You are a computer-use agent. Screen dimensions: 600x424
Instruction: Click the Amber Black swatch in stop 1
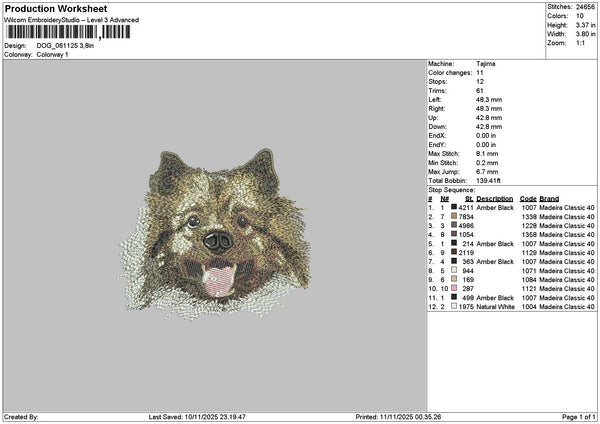click(x=454, y=207)
